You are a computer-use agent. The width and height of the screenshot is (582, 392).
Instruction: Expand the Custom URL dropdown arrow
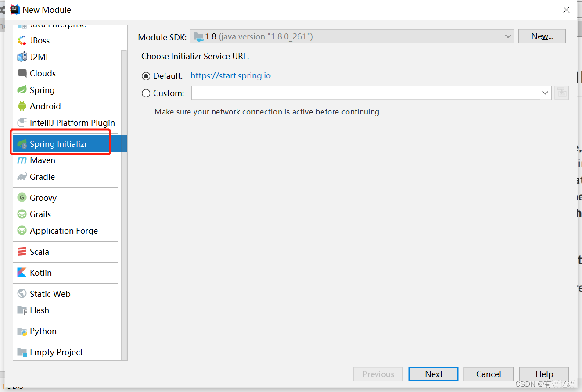[x=546, y=93]
